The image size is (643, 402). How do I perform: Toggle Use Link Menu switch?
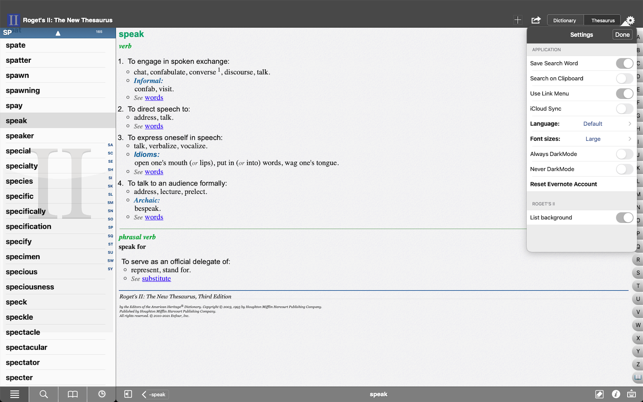pos(624,94)
